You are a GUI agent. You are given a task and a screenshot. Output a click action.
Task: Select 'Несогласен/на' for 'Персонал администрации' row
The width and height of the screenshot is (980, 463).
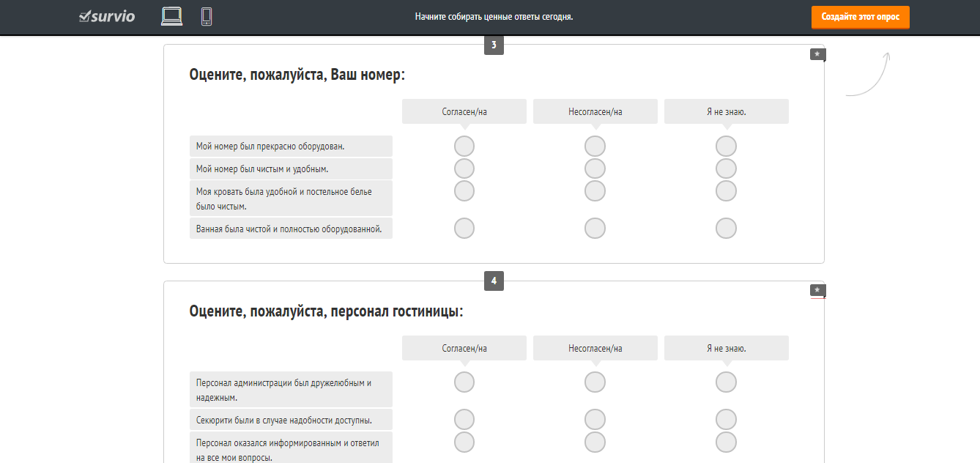595,382
